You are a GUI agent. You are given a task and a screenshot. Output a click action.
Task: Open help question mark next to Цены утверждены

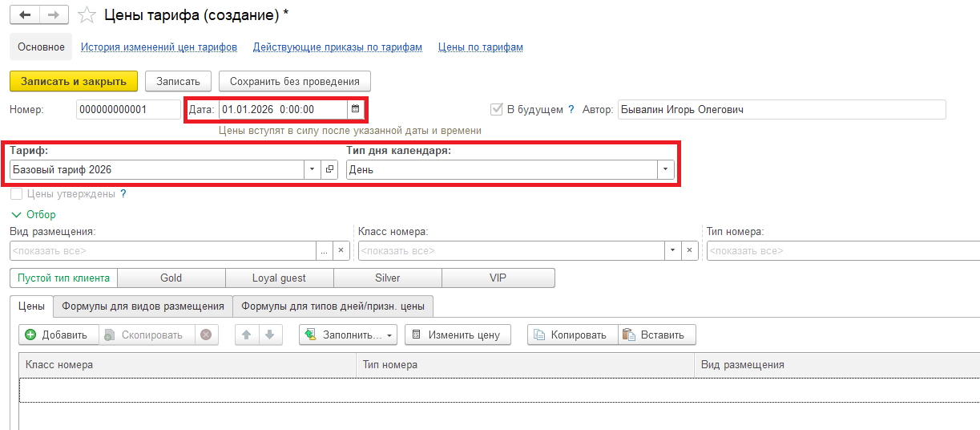click(x=123, y=194)
